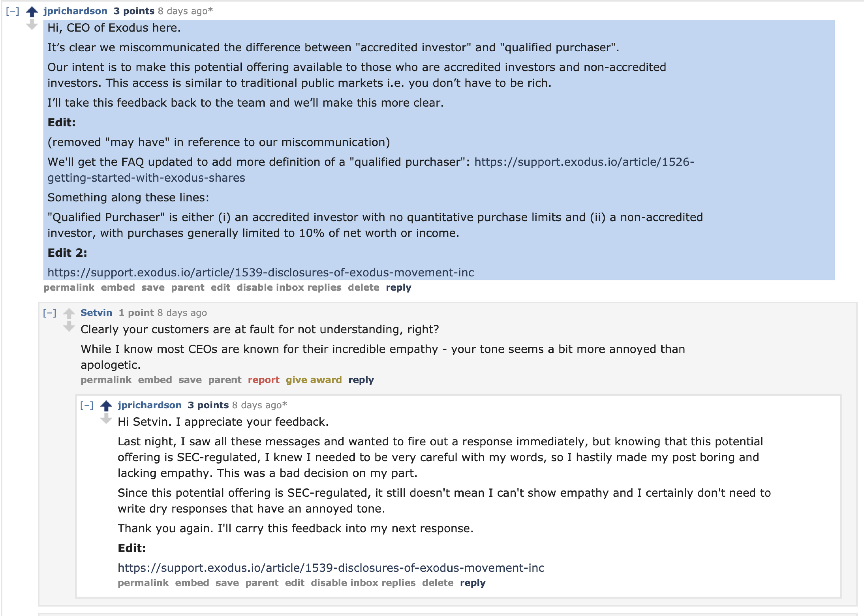Collapse jprichardson's nested reply
This screenshot has width=864, height=616.
[86, 405]
